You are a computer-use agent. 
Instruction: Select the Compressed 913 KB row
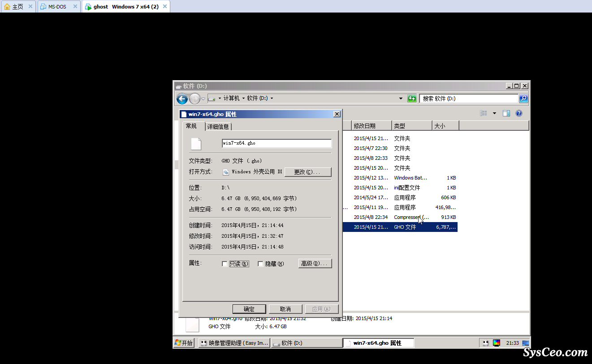click(400, 217)
